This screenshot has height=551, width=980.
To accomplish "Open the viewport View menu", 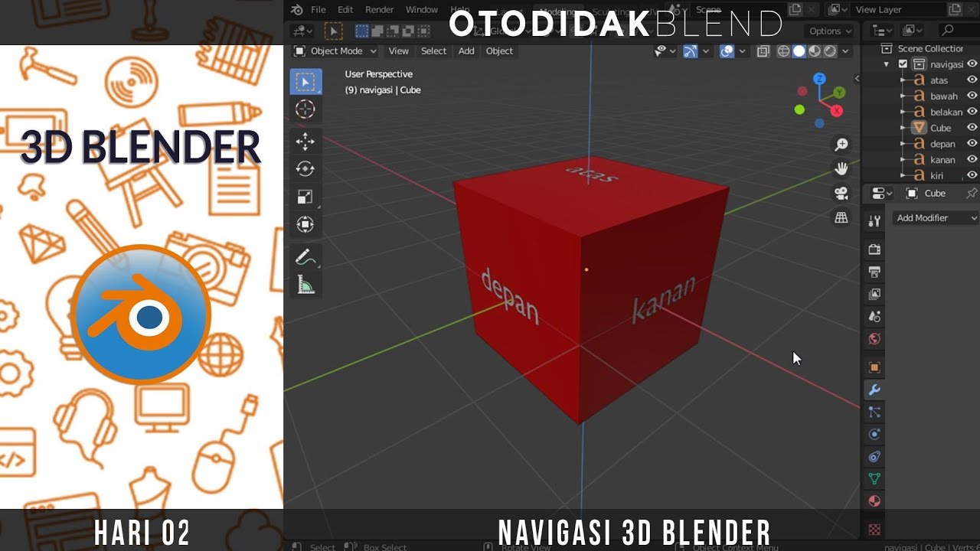I will click(398, 51).
